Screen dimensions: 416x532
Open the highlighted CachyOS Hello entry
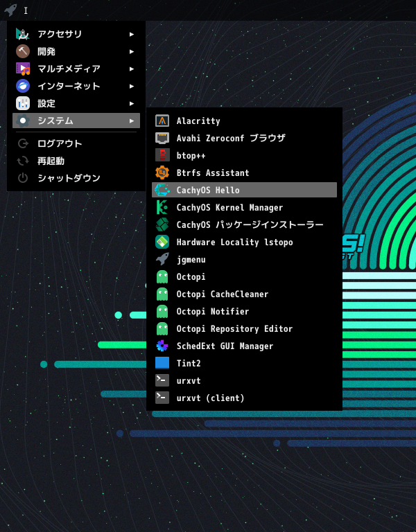point(244,190)
